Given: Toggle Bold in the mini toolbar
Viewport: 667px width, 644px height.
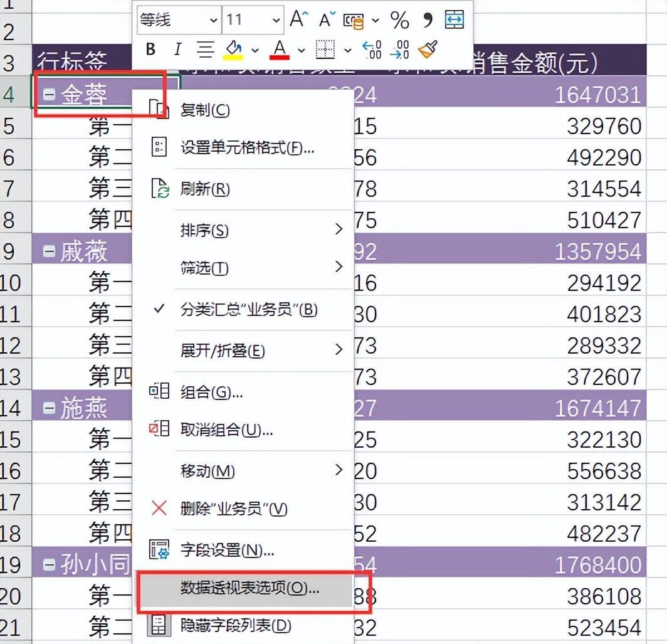Looking at the screenshot, I should (150, 50).
